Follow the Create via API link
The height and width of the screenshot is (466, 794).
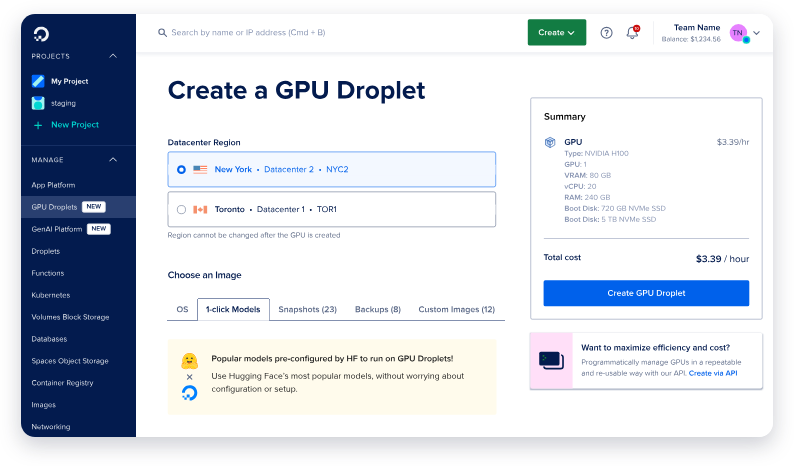click(x=713, y=373)
